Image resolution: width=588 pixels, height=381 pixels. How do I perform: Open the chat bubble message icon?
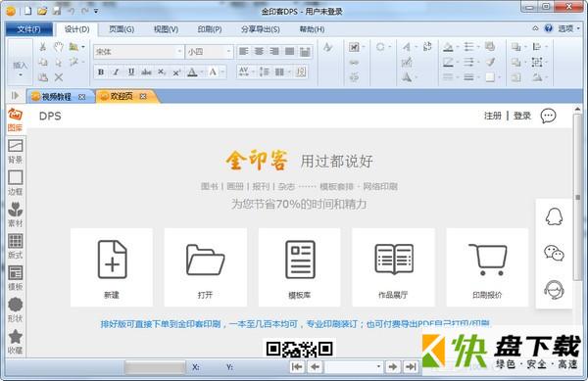pyautogui.click(x=548, y=116)
